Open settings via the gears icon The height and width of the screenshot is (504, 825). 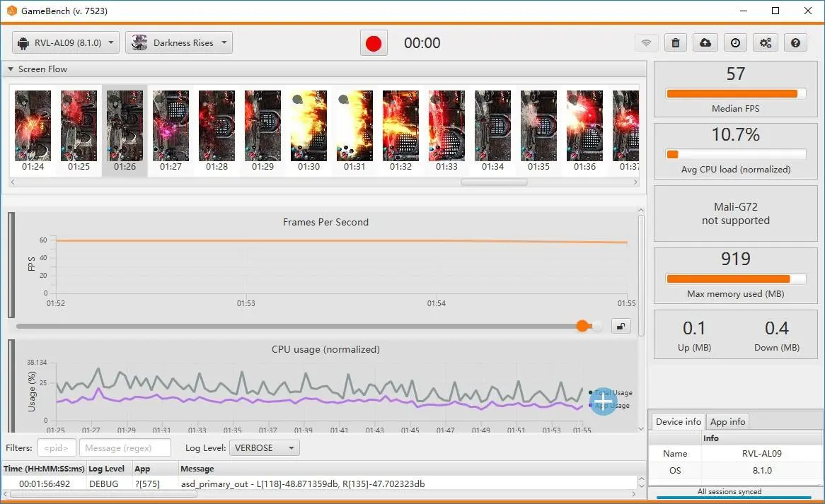pyautogui.click(x=766, y=43)
